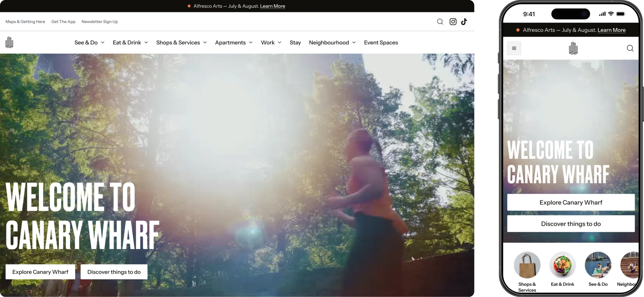This screenshot has width=644, height=297.
Task: Open the TikTok icon link
Action: coord(464,22)
